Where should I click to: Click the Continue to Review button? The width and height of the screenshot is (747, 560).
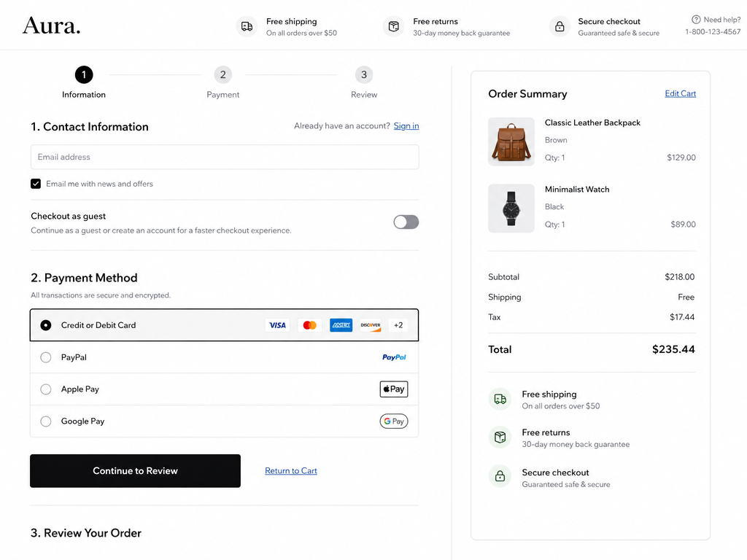(x=135, y=471)
